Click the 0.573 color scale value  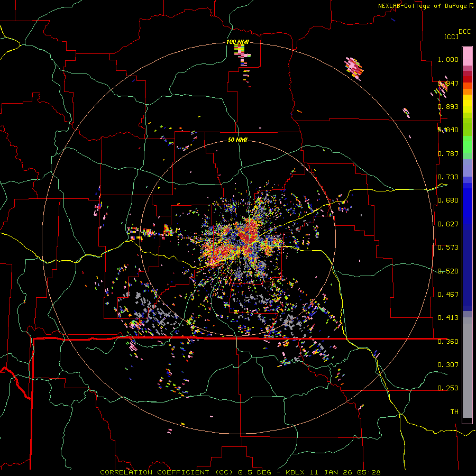[448, 248]
